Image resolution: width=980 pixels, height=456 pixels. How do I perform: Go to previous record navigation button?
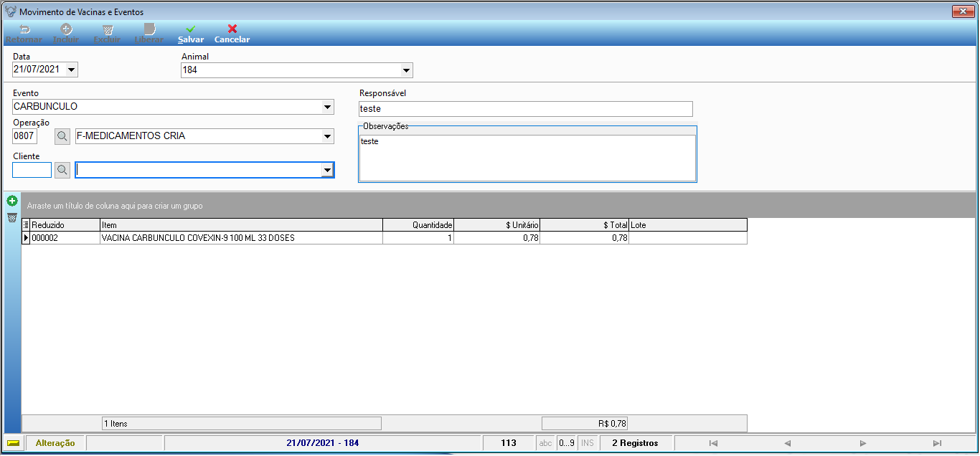[787, 443]
